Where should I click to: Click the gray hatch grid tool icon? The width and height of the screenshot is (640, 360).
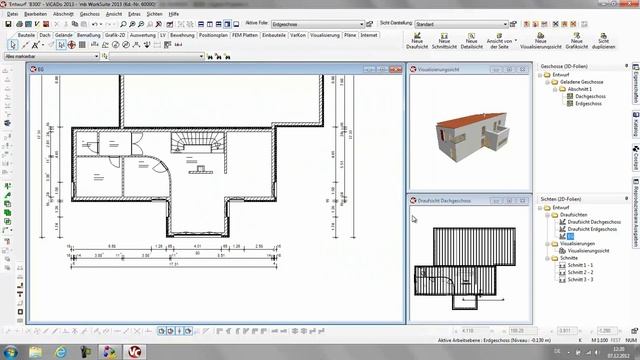tap(82, 44)
